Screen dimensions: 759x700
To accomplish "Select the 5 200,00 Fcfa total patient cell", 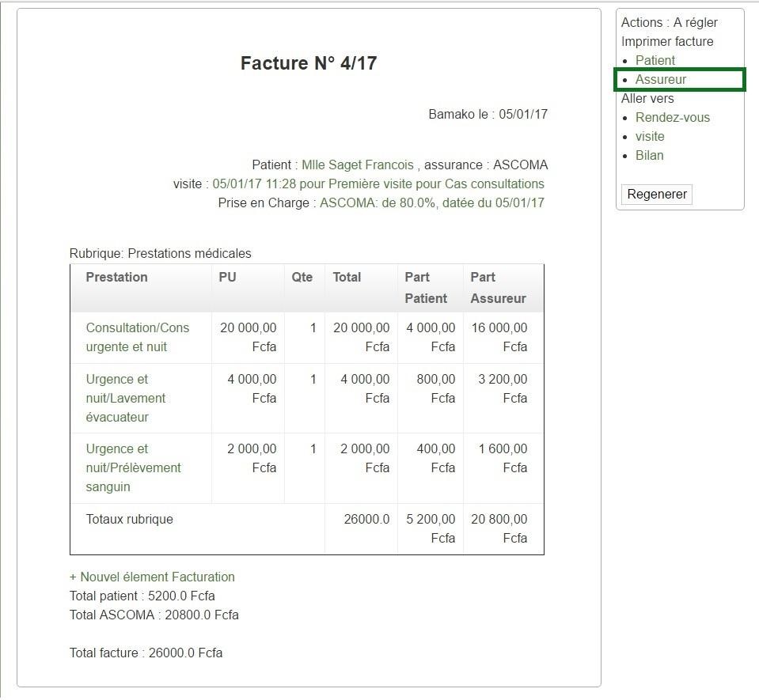I will click(431, 528).
